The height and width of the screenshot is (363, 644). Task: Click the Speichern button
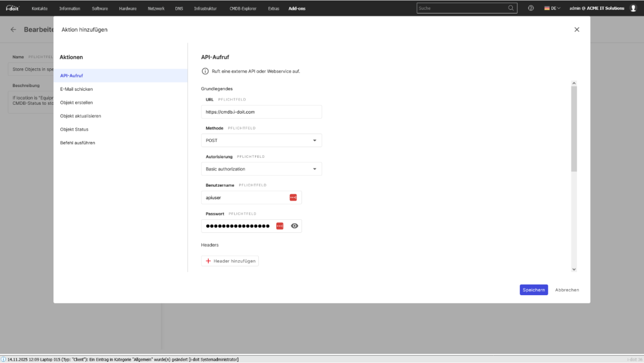click(x=534, y=290)
